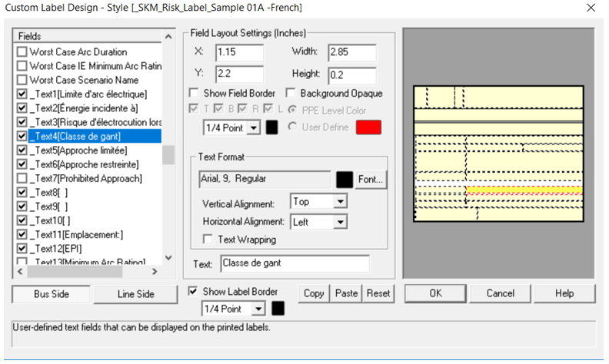The image size is (609, 364).
Task: Enable the Show Field Border checkbox
Action: (195, 94)
